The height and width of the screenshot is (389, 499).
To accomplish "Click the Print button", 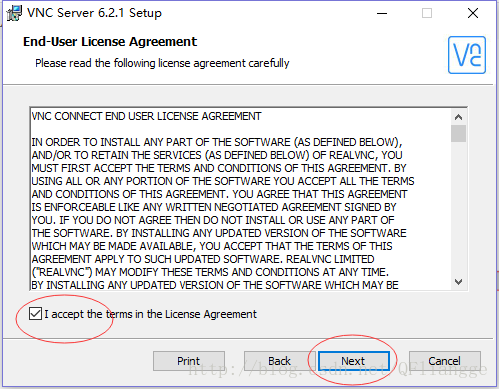I will coord(189,361).
